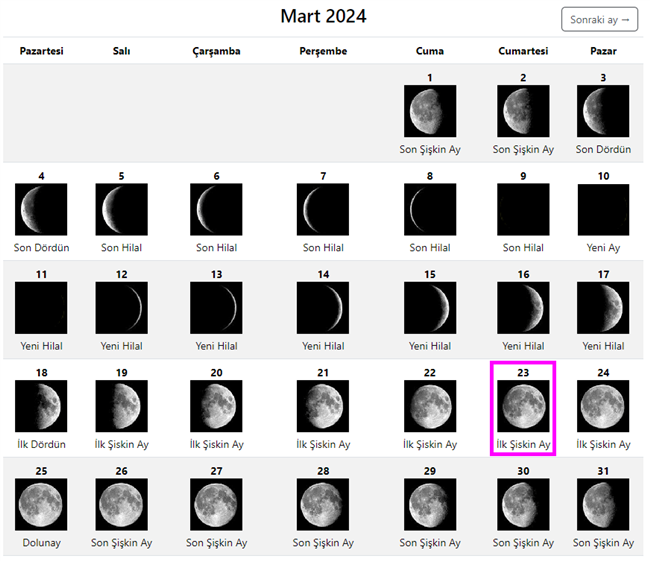Open the moon image for day 27
Image resolution: width=650 pixels, height=561 pixels.
tap(216, 504)
